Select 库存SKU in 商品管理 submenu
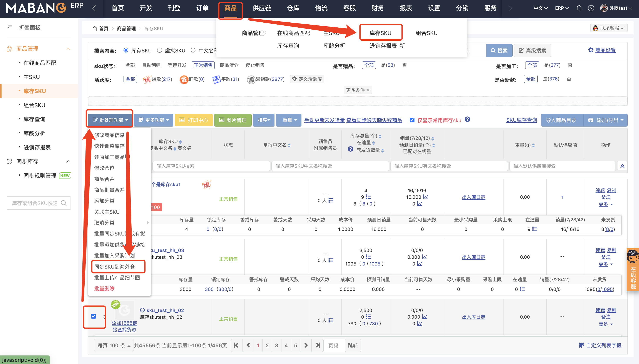The height and width of the screenshot is (364, 639). click(x=380, y=33)
